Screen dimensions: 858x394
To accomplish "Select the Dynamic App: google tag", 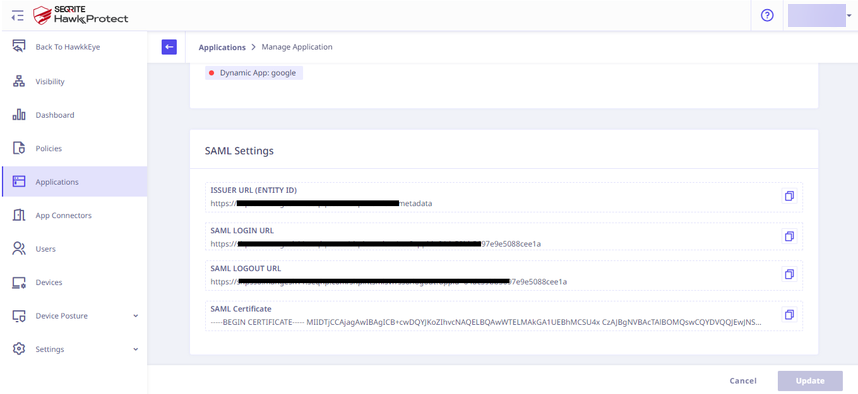I will coord(254,73).
